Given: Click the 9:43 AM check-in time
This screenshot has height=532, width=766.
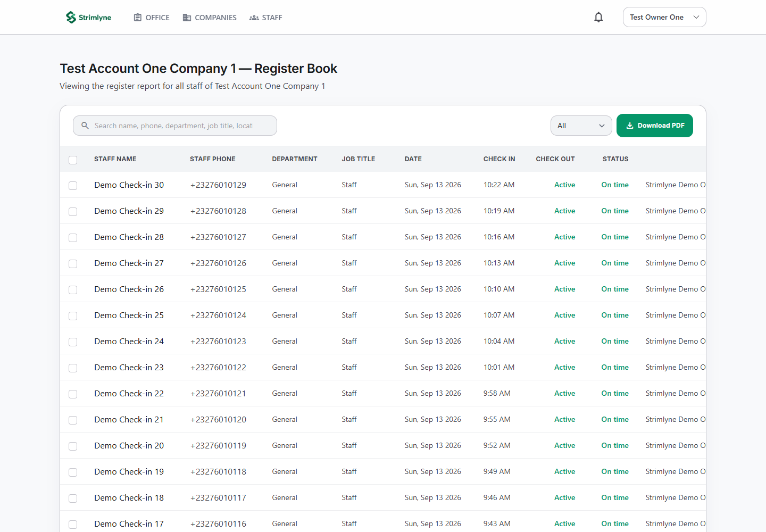Looking at the screenshot, I should click(x=497, y=524).
